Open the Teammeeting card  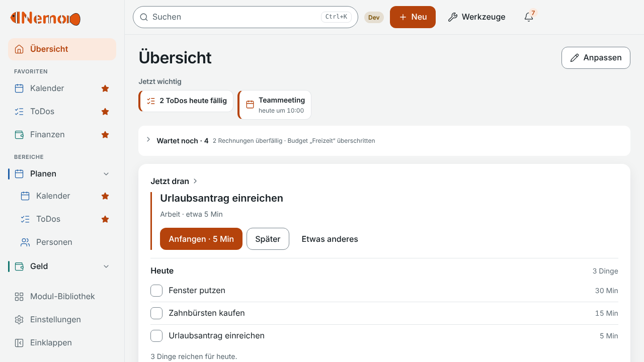pos(274,105)
